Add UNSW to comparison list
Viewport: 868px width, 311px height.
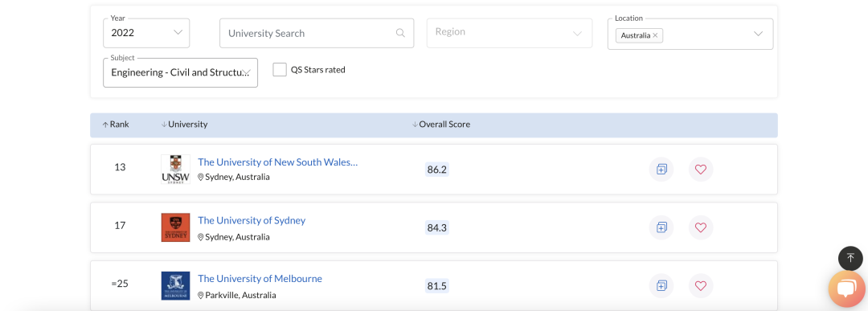[x=661, y=170]
